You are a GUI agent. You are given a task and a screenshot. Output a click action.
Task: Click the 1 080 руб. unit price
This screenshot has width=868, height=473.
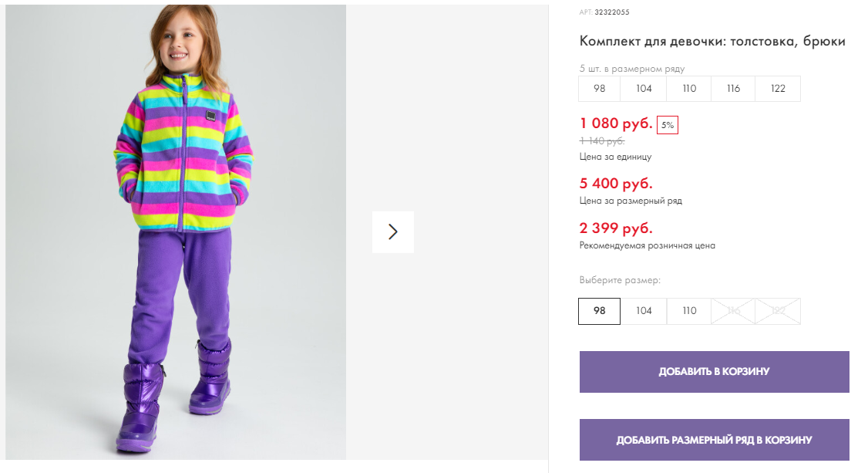[616, 123]
